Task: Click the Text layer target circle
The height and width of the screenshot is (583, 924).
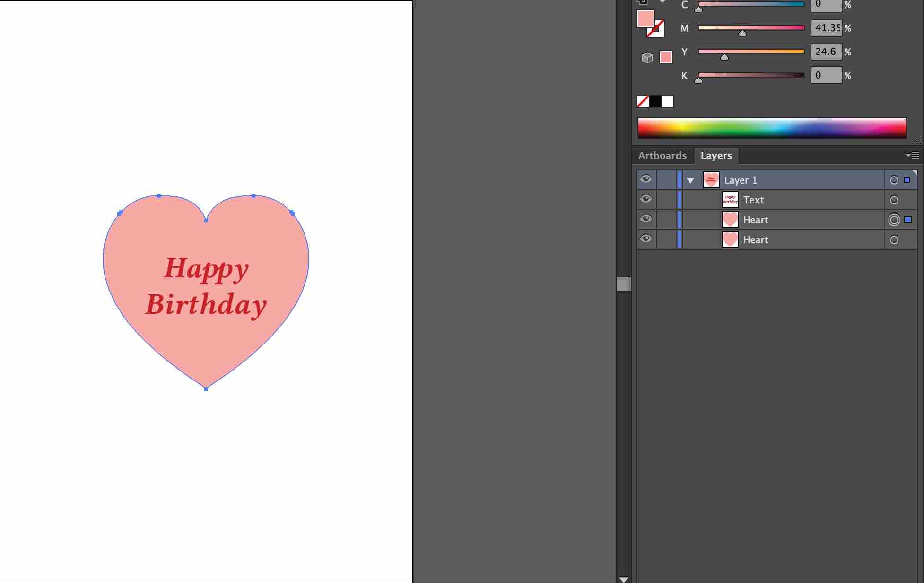Action: pos(894,200)
